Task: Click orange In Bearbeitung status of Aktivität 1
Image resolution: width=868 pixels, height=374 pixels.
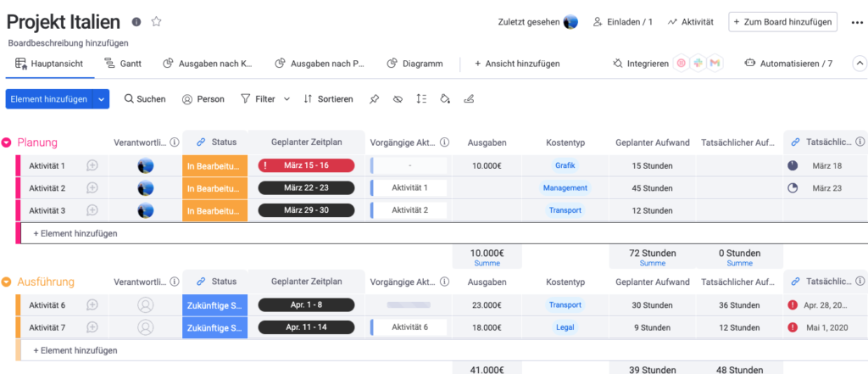Action: click(214, 165)
